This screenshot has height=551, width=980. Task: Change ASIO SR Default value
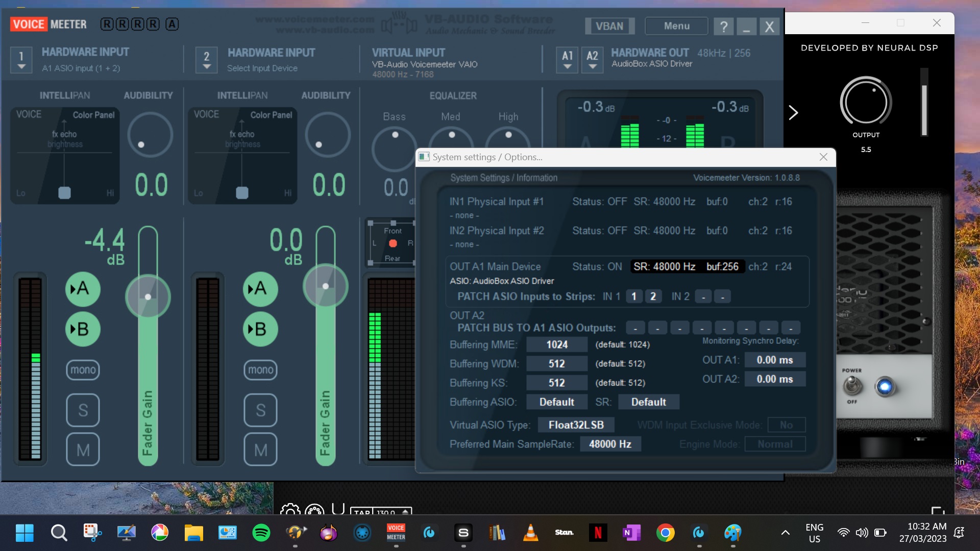(x=649, y=402)
